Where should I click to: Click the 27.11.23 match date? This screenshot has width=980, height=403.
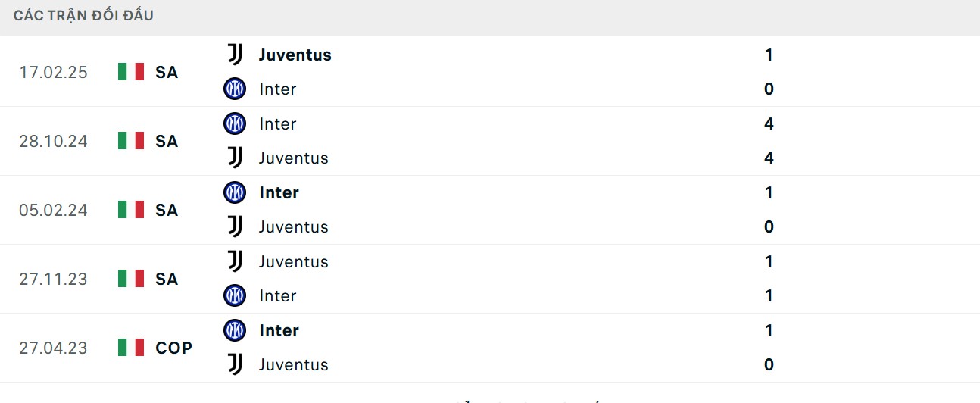53,279
